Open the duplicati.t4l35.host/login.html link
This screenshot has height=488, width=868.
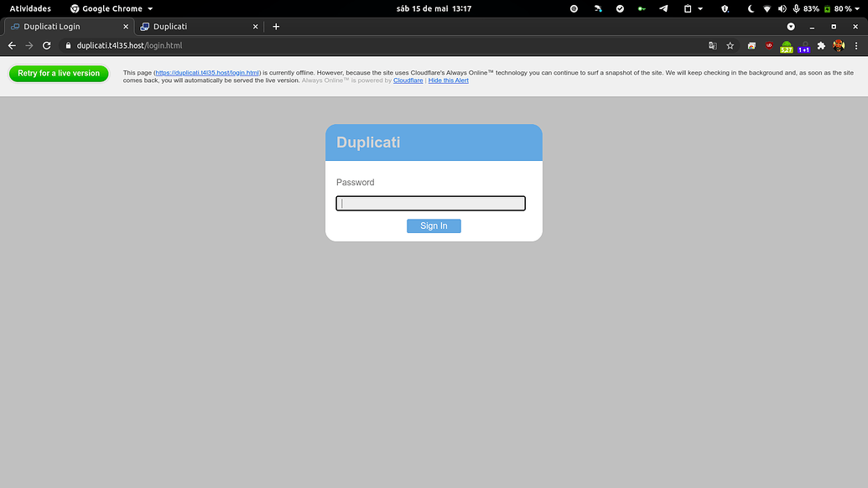(x=207, y=72)
